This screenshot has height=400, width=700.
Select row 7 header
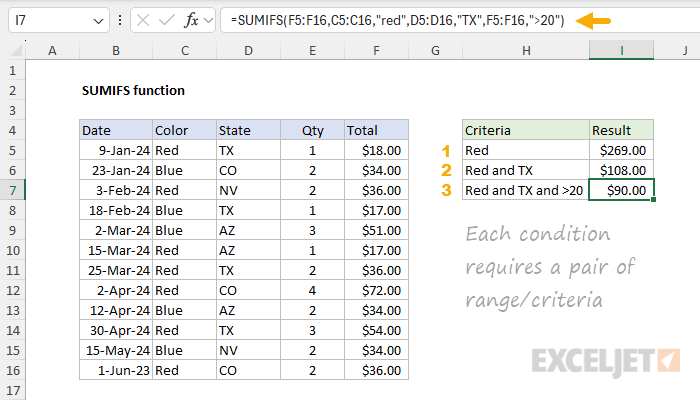12,191
